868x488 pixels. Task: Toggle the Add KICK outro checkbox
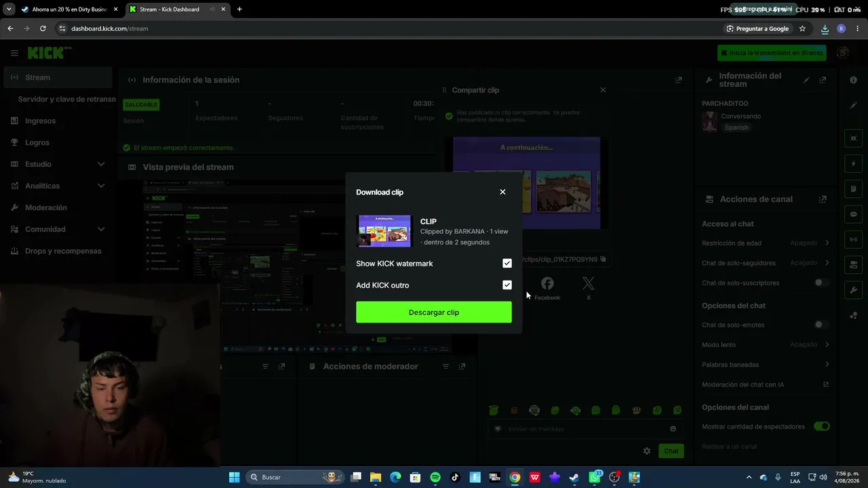pyautogui.click(x=507, y=285)
